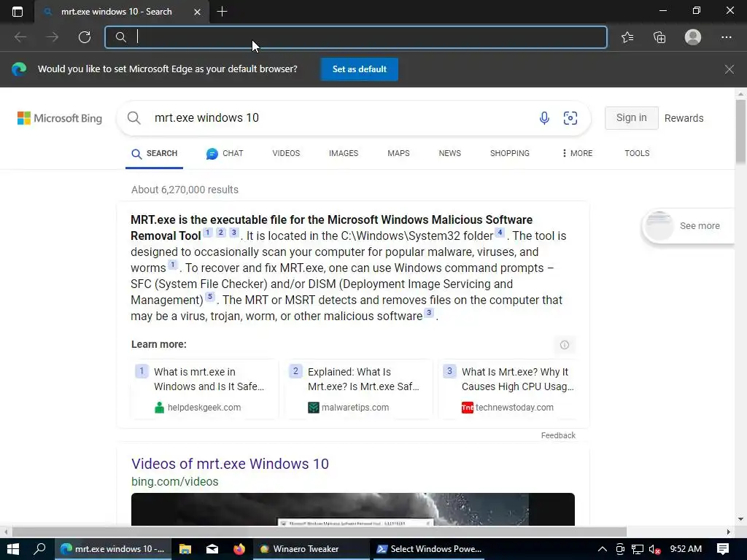Open Edge Settings and more menu
The height and width of the screenshot is (560, 747).
coord(726,37)
